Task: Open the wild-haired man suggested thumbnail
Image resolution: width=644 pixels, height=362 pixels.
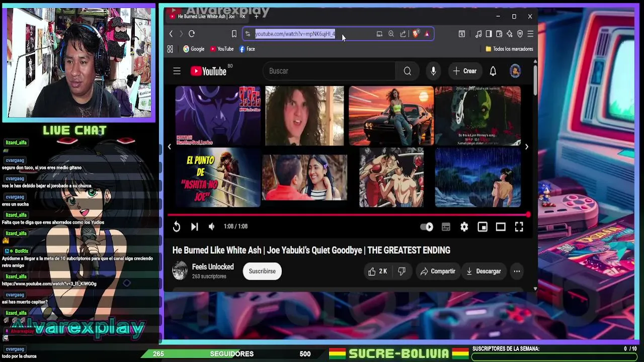Action: [x=304, y=116]
